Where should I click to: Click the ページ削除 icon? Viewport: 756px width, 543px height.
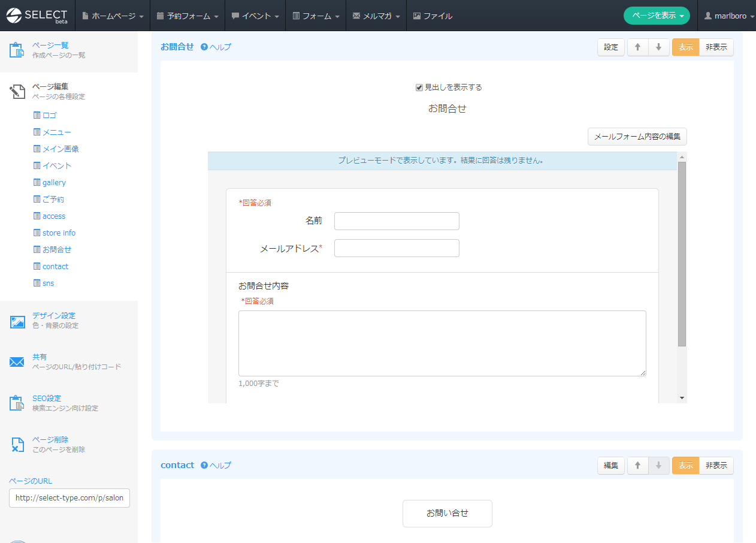17,444
